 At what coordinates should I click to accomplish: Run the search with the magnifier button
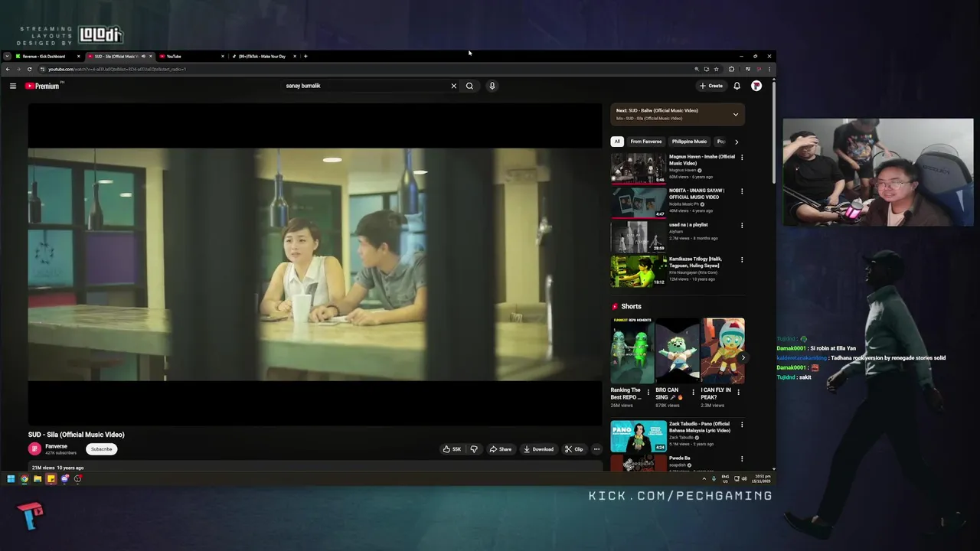coord(469,86)
